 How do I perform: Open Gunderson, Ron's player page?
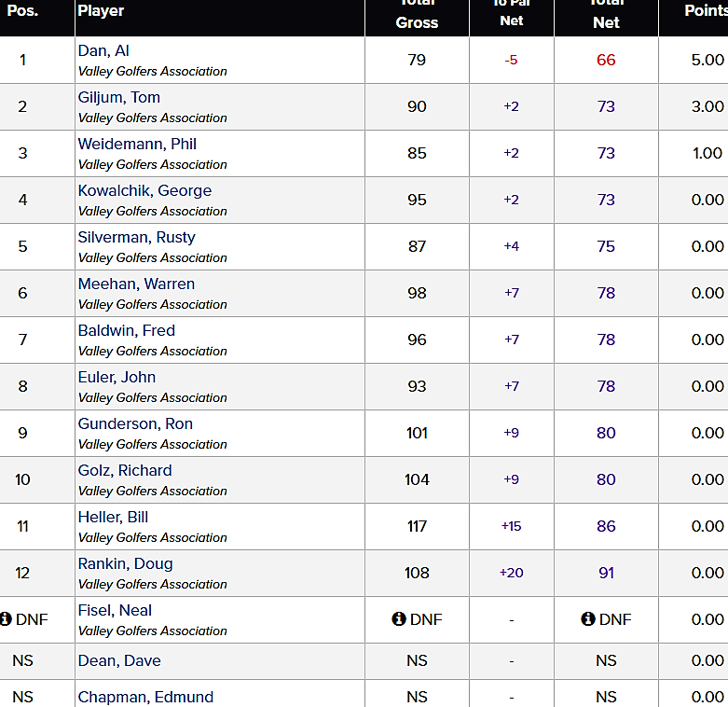click(135, 424)
